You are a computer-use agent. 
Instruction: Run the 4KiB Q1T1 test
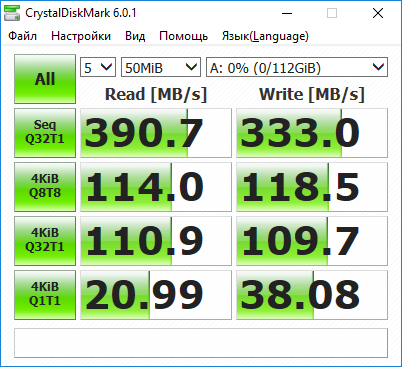pyautogui.click(x=45, y=295)
